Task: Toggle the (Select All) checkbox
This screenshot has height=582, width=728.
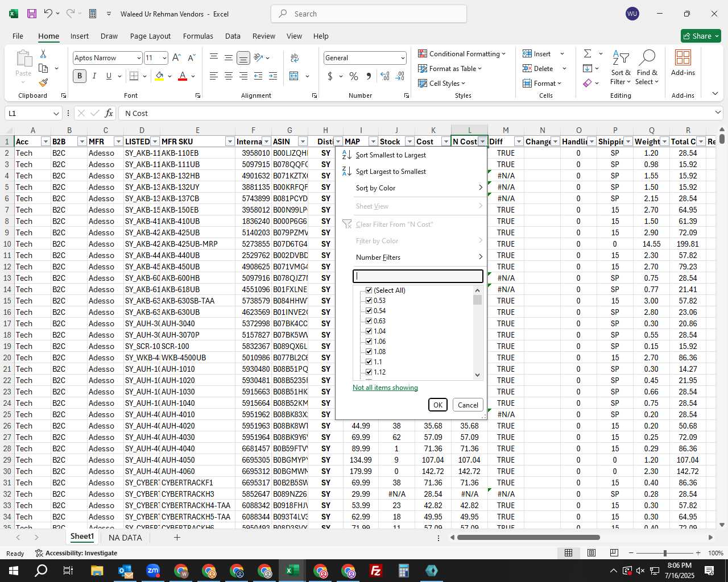Action: pos(369,290)
